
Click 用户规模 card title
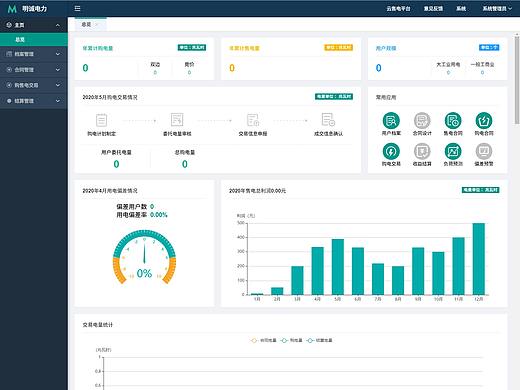click(x=386, y=48)
